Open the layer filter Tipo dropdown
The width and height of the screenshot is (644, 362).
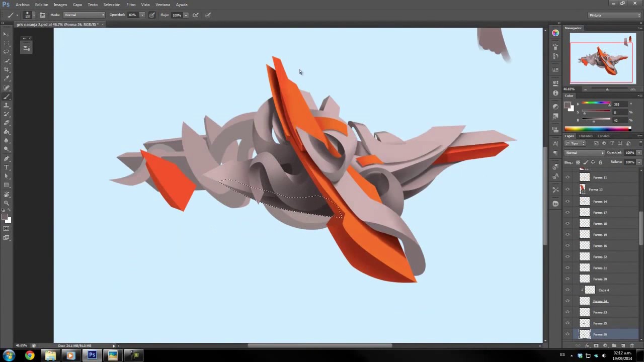[576, 143]
